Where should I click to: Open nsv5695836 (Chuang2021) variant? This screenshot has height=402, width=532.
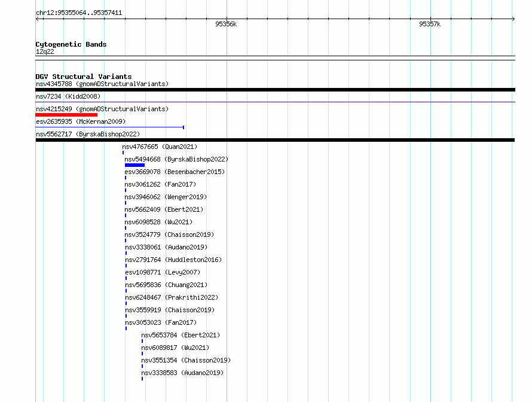pos(166,285)
